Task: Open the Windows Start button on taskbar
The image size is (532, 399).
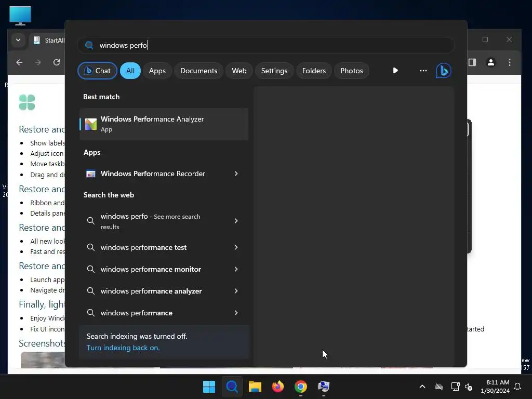Action: coord(209,387)
